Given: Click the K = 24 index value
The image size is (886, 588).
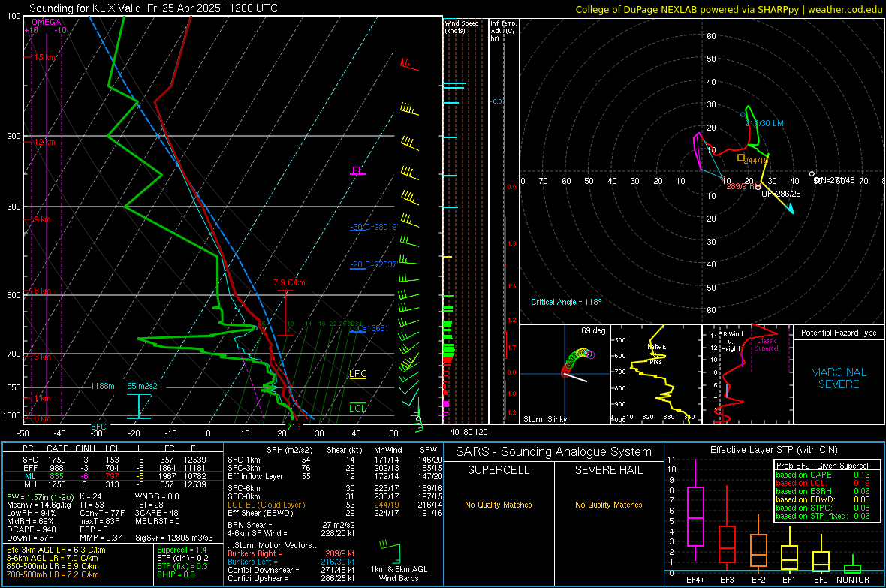Looking at the screenshot, I should click(x=90, y=496).
